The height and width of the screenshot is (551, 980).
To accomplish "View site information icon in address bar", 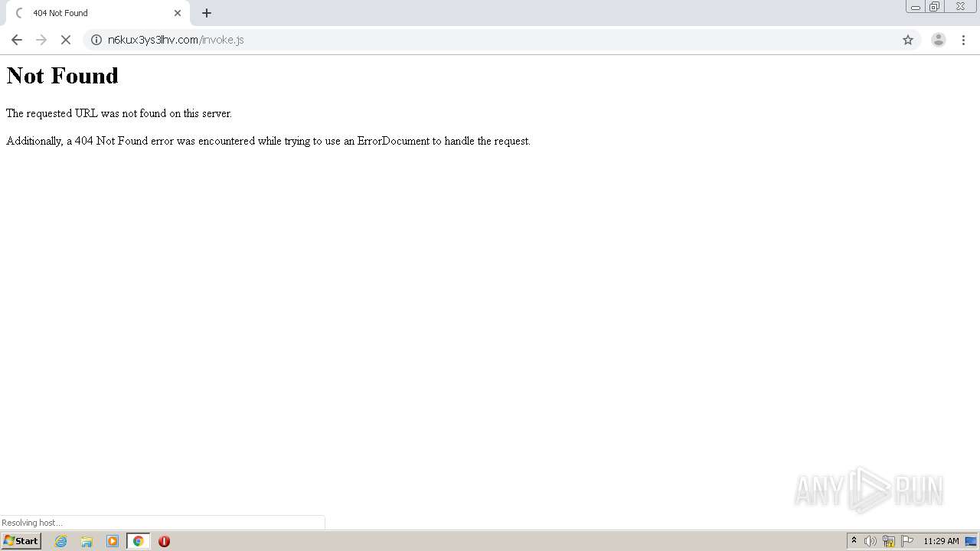I will 96,40.
